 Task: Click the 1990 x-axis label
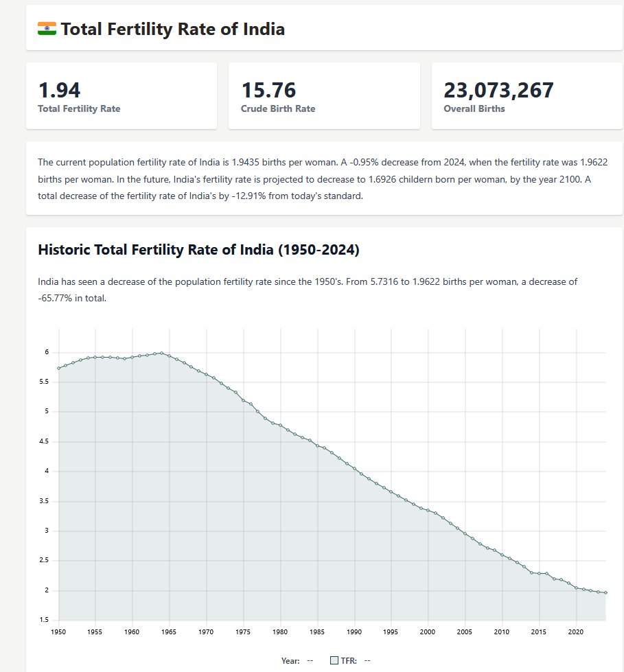354,632
